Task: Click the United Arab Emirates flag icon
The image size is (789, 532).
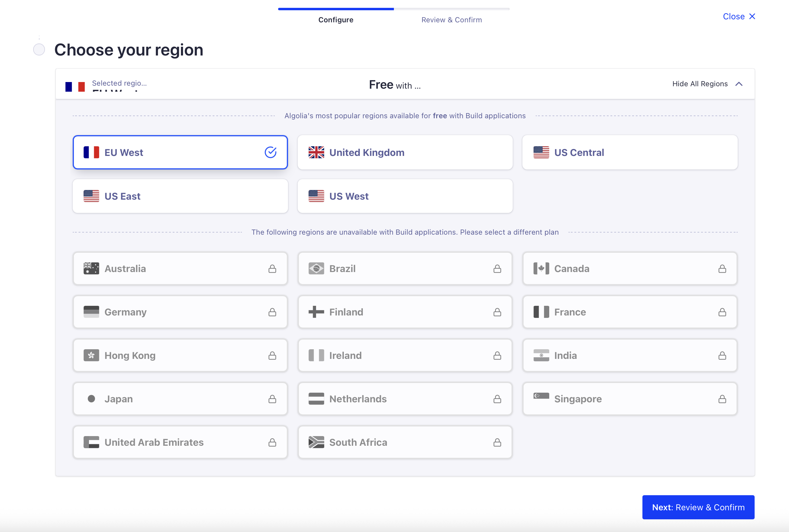Action: click(91, 442)
